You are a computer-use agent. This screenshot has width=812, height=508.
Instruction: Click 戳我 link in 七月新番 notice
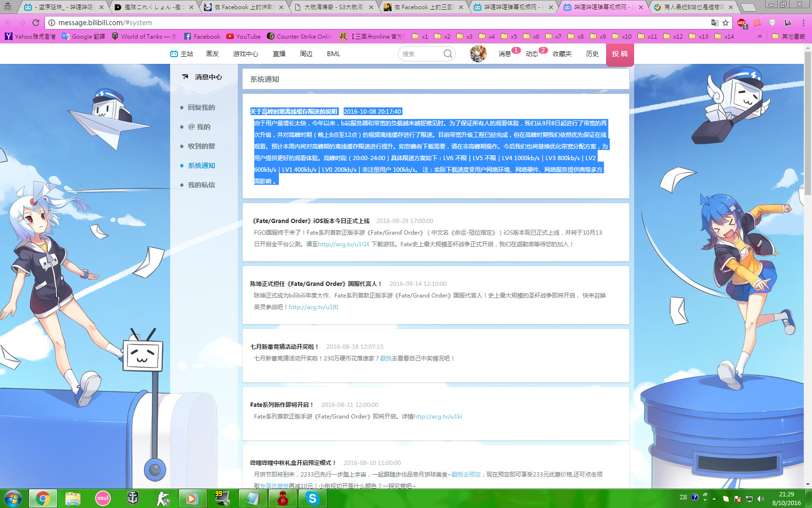pyautogui.click(x=386, y=359)
